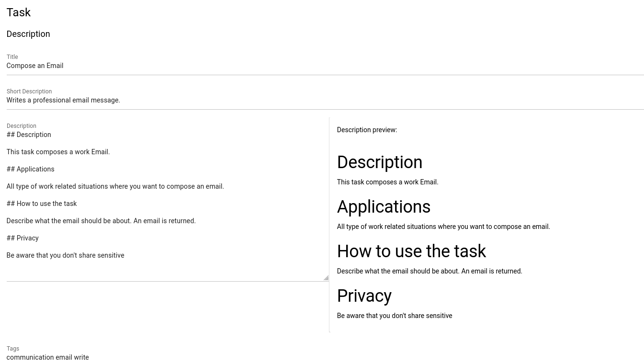Click the '## How to use the task' line
The width and height of the screenshot is (644, 364).
pyautogui.click(x=42, y=204)
